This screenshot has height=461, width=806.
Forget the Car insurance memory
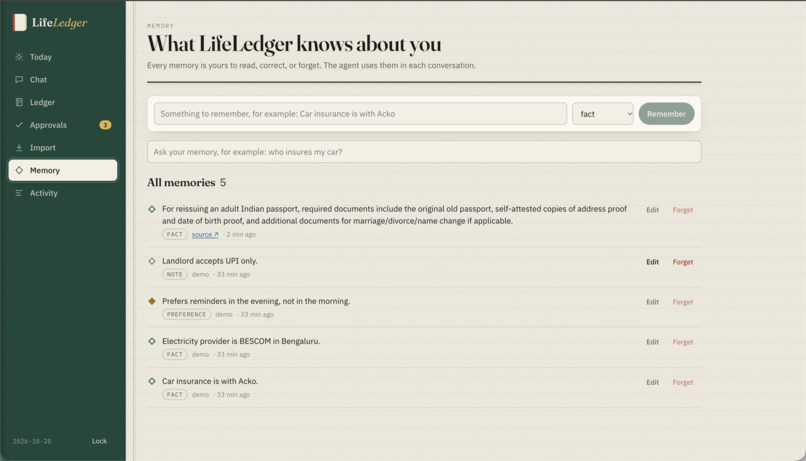pyautogui.click(x=683, y=382)
